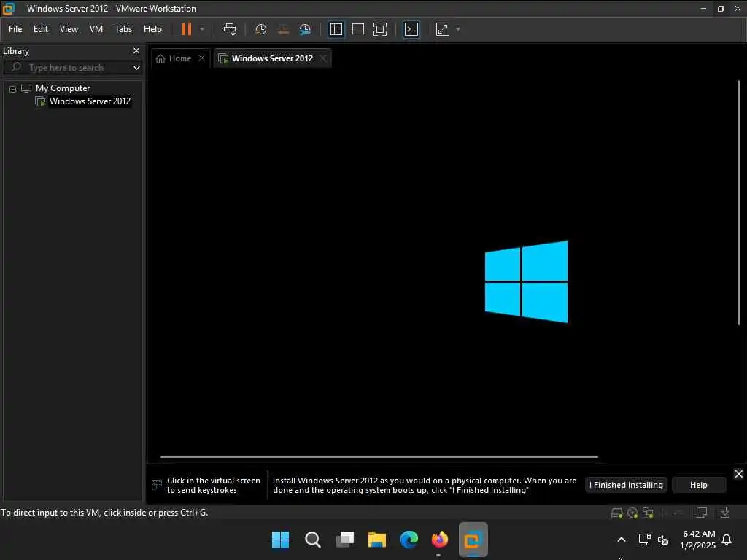Click the keyboard icon in hint bar

coord(157,485)
